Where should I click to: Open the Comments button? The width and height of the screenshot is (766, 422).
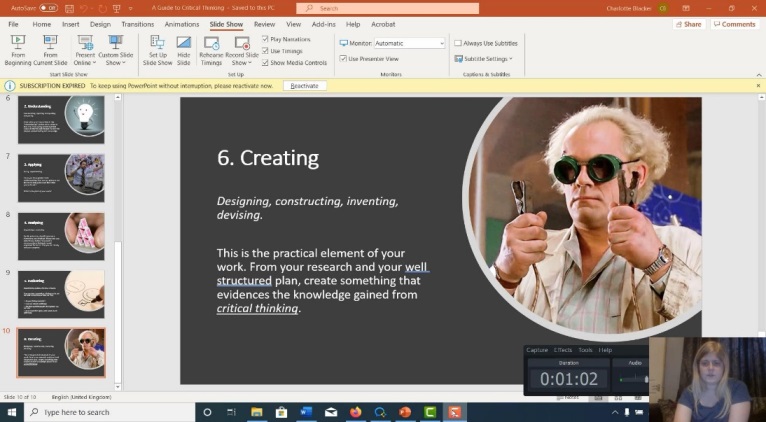(x=735, y=24)
